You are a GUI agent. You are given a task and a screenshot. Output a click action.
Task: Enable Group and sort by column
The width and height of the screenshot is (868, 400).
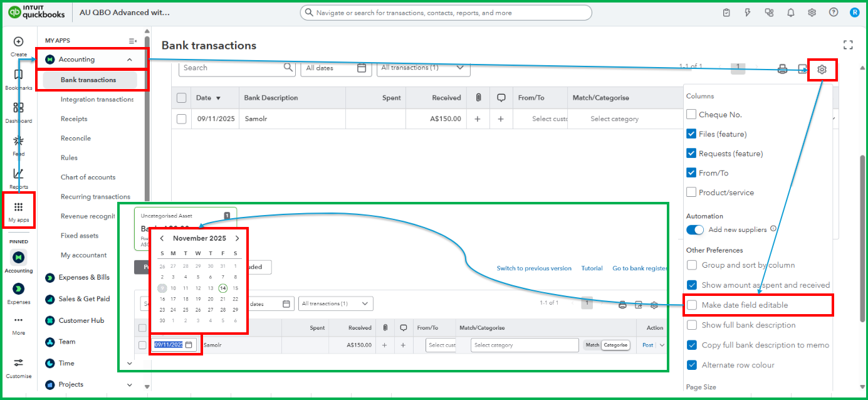pyautogui.click(x=692, y=265)
